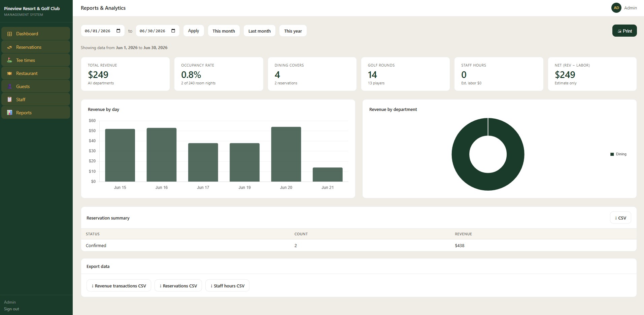The width and height of the screenshot is (644, 315).
Task: Click the Total Revenue $249 card
Action: tap(125, 74)
